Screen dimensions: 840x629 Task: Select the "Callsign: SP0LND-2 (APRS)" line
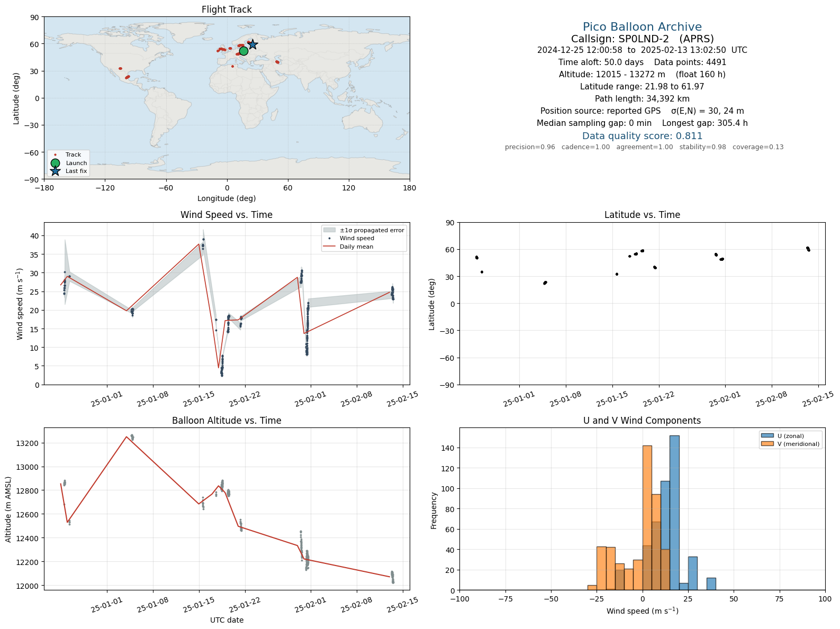point(642,39)
